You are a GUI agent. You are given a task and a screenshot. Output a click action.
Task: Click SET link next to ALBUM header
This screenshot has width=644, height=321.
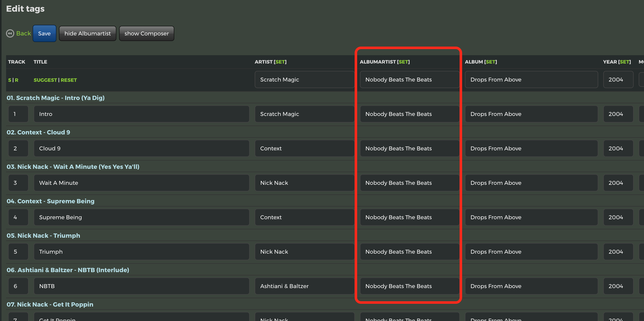tap(490, 62)
